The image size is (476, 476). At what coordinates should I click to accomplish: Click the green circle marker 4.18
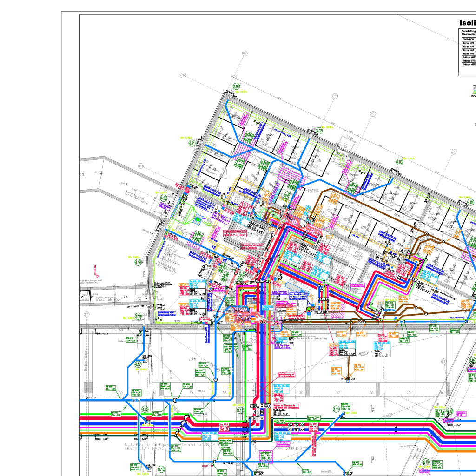138,316
